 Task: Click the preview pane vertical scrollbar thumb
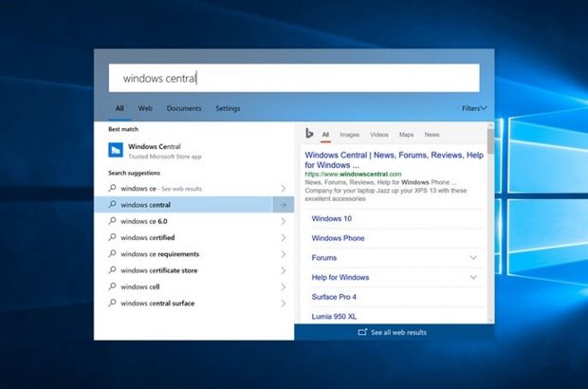tap(490, 141)
